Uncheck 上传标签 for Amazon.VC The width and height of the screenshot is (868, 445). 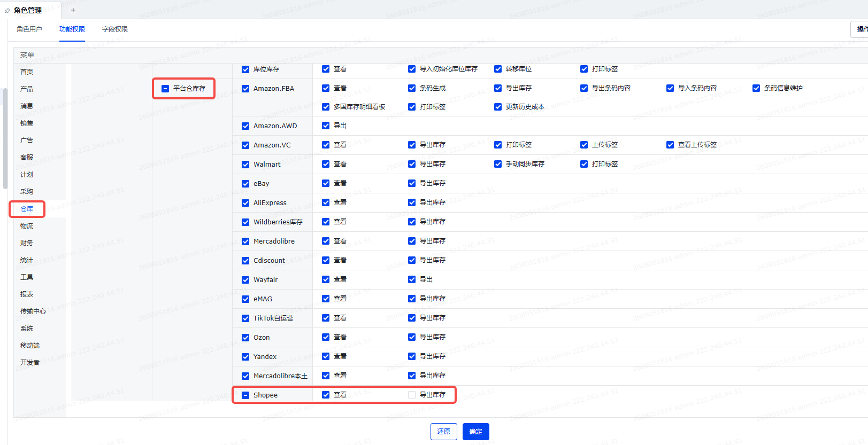[584, 145]
